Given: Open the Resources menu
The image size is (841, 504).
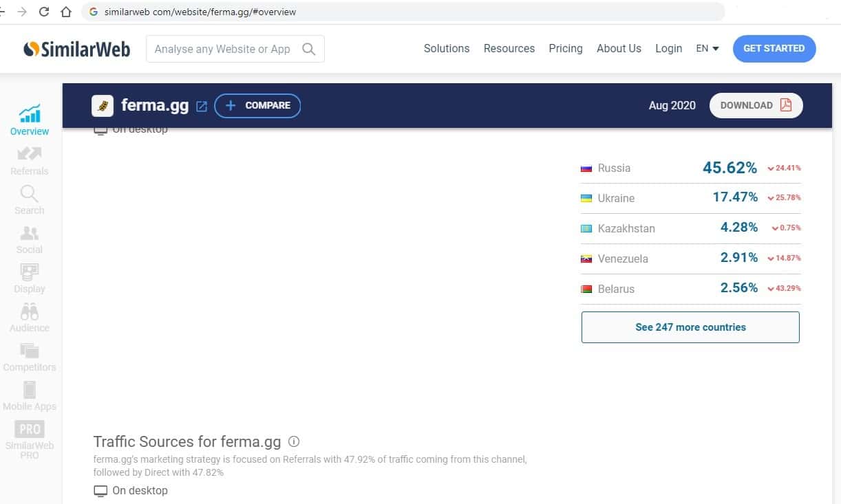Looking at the screenshot, I should pyautogui.click(x=509, y=49).
